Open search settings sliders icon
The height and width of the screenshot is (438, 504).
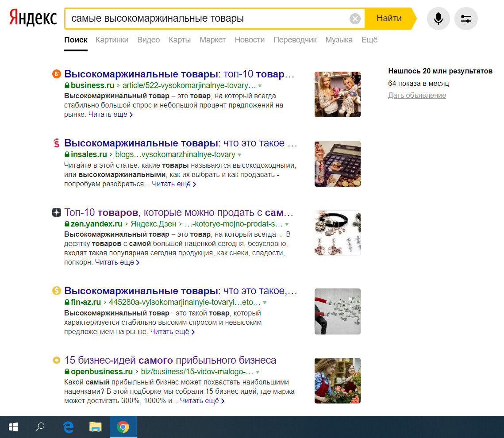pos(466,19)
